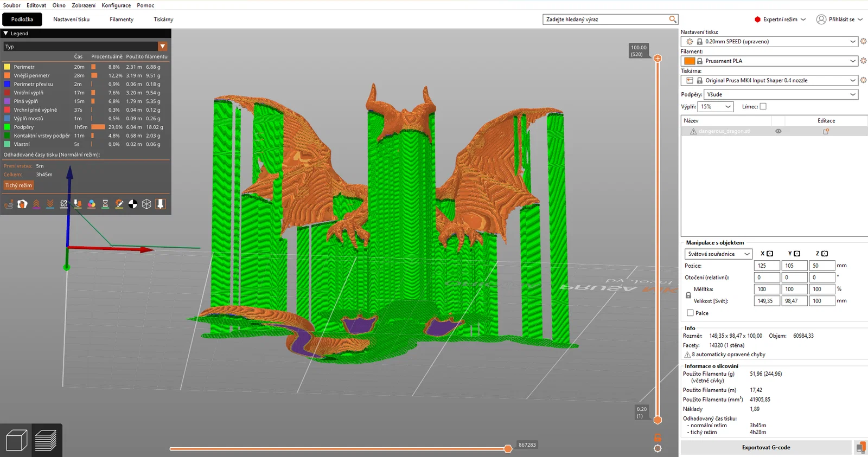Enable the Límec (brim) checkbox
Image resolution: width=868 pixels, height=457 pixels.
pyautogui.click(x=763, y=107)
